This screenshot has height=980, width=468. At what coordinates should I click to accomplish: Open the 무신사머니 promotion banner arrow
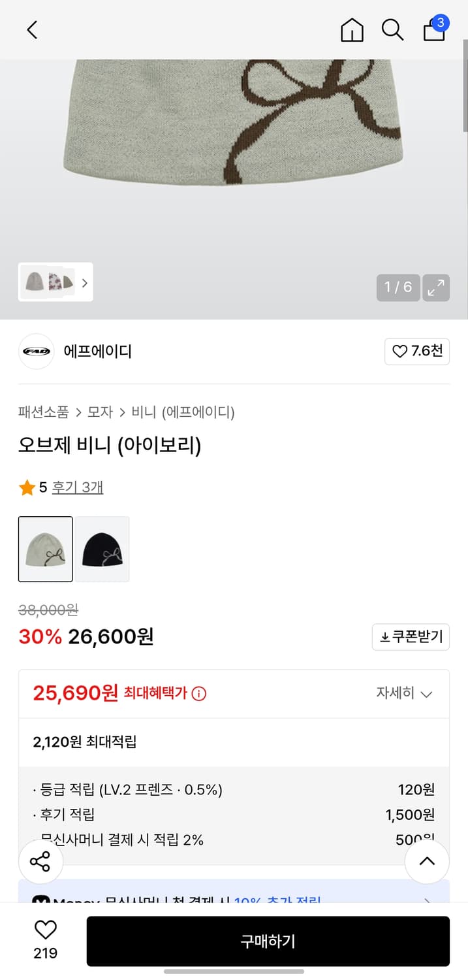(428, 900)
